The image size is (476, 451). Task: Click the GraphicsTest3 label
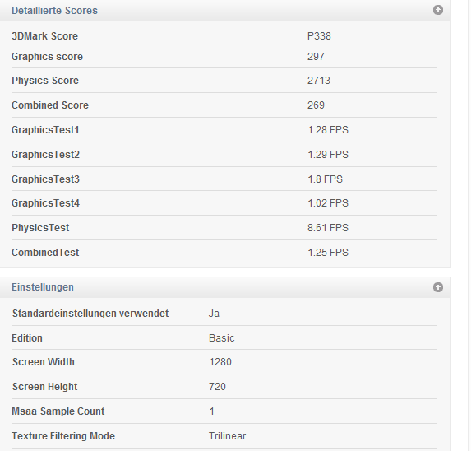45,179
